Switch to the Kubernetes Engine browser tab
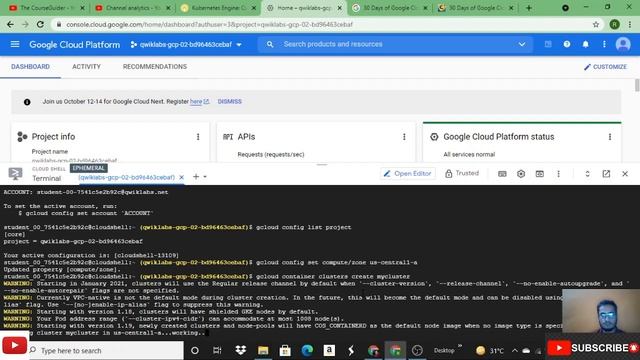 tap(218, 8)
